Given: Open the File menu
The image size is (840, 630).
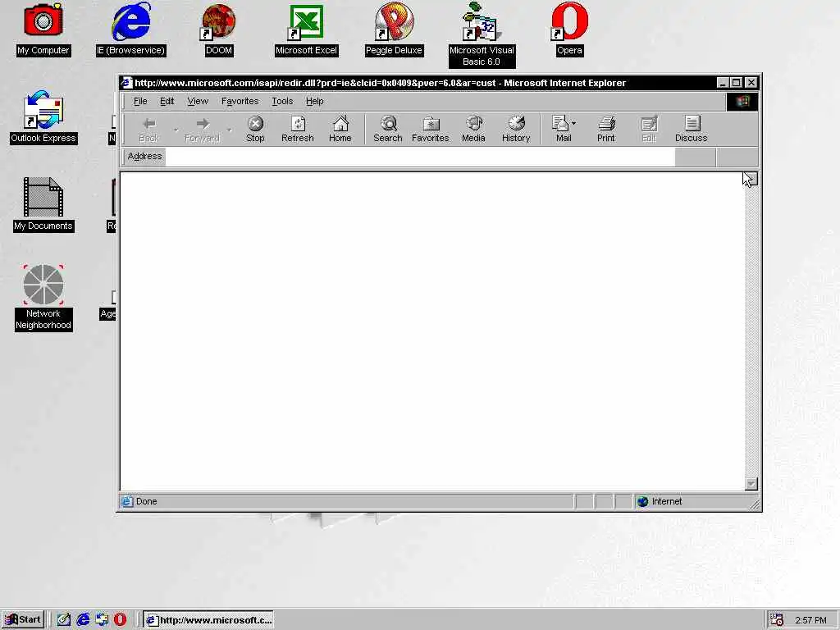Looking at the screenshot, I should (140, 101).
